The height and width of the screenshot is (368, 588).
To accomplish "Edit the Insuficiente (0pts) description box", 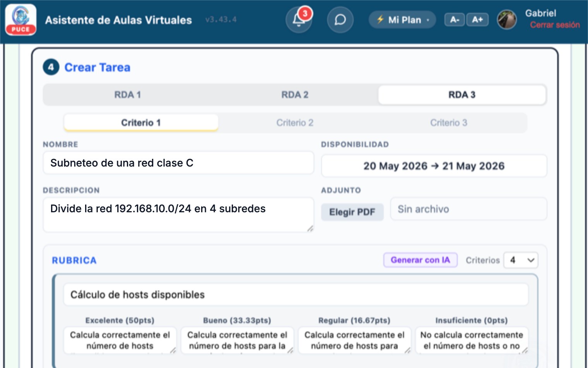I will 472,340.
